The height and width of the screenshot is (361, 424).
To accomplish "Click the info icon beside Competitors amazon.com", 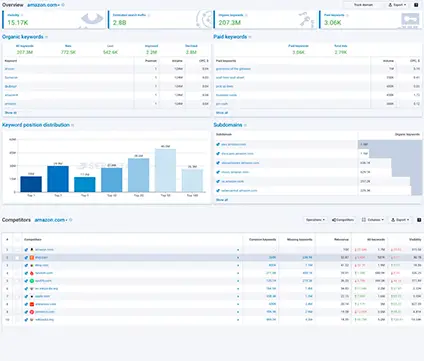I will point(71,220).
